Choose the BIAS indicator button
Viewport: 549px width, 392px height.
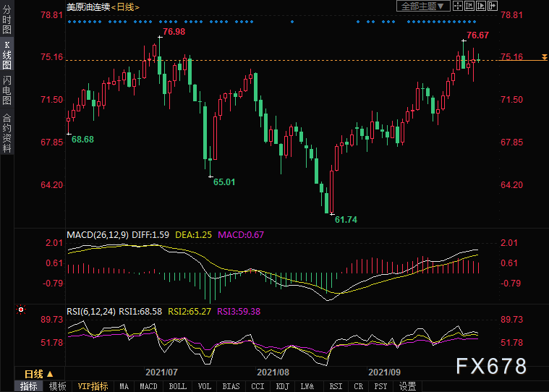pyautogui.click(x=231, y=386)
